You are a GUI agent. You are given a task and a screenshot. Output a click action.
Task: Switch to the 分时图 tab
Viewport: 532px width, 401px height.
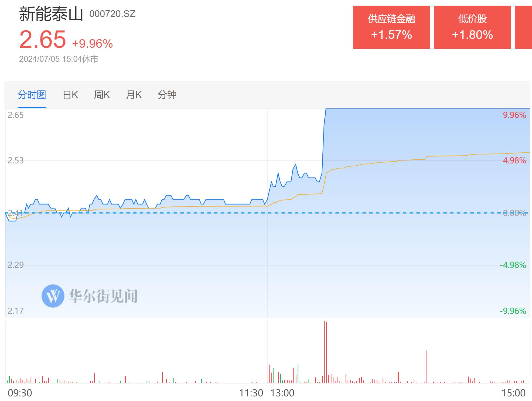coord(32,95)
